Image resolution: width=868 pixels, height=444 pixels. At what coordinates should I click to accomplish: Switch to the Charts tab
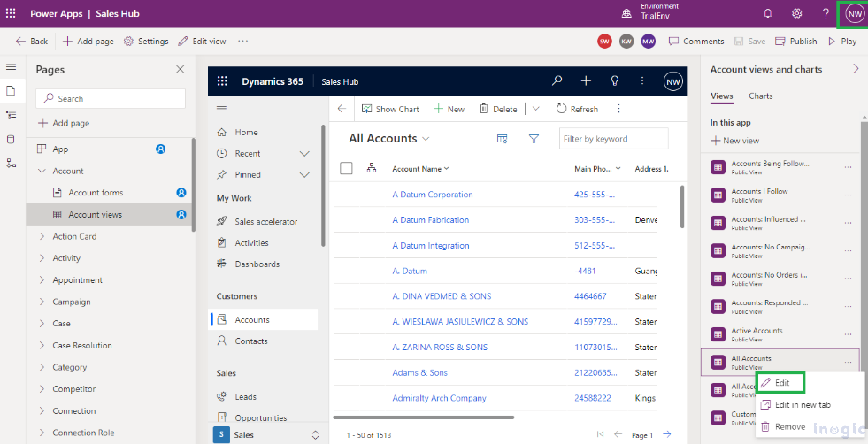pos(761,96)
